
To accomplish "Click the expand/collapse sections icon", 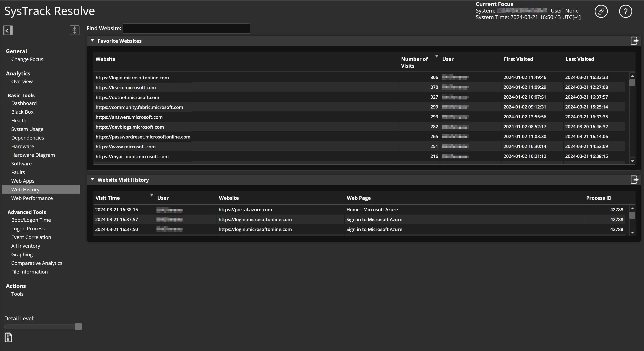I will tap(74, 30).
